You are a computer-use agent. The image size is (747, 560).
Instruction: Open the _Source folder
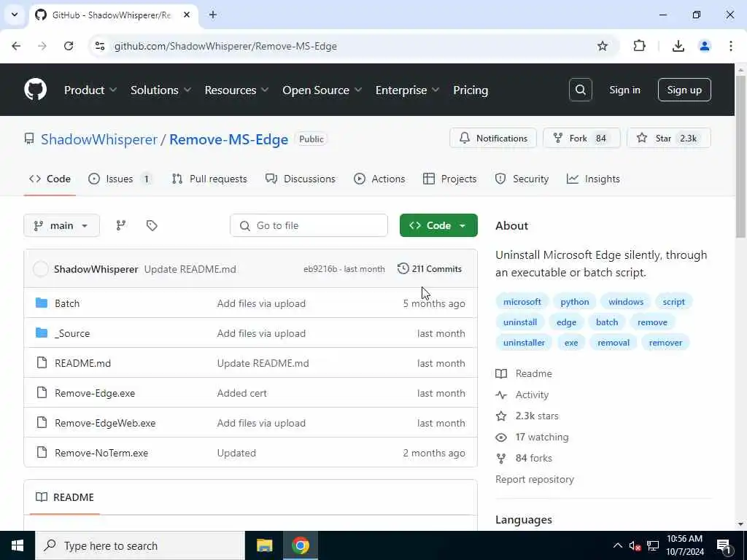72,334
